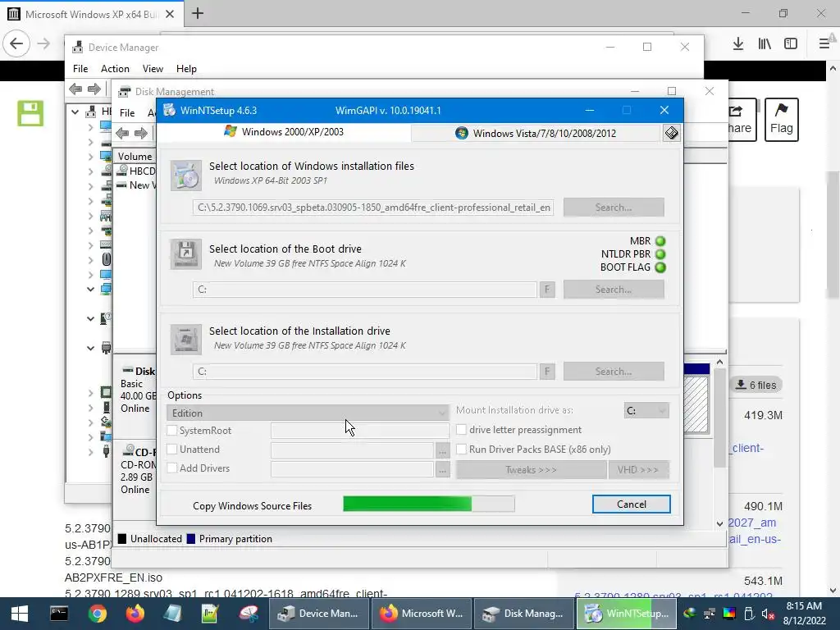Click the NTLDR PBR green status indicator
Screen dimensions: 840x630
[660, 254]
